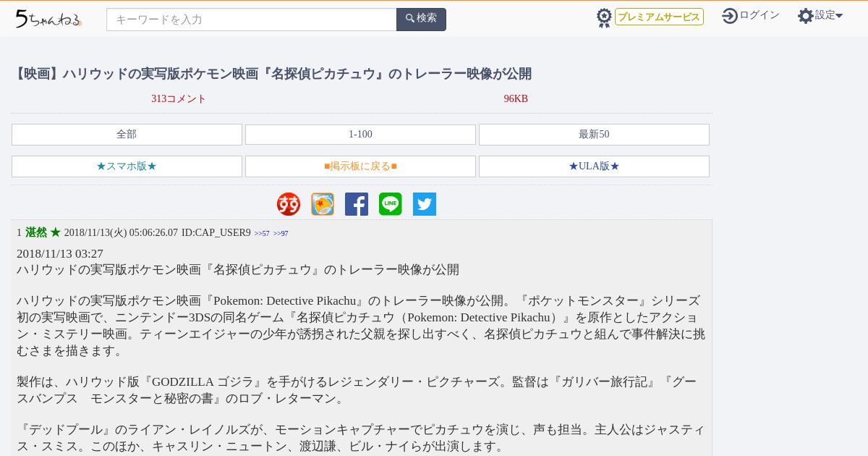
Task: Open the プレミアムサービス link
Action: tap(659, 17)
